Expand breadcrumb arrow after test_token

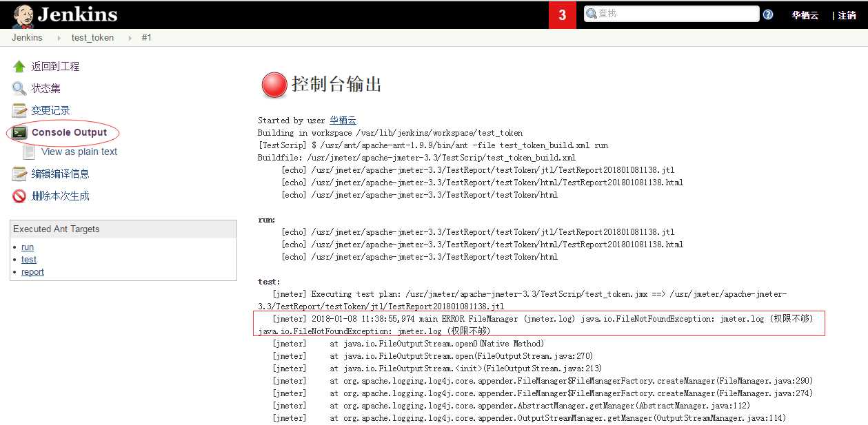pos(130,38)
